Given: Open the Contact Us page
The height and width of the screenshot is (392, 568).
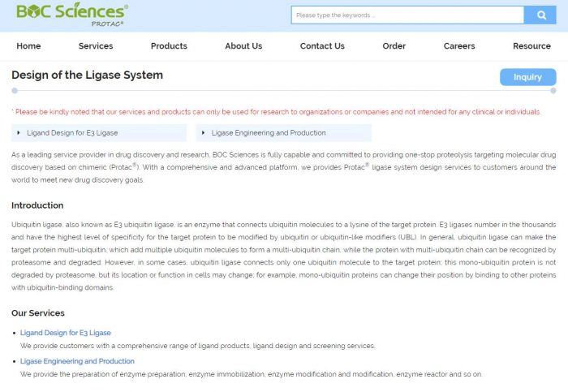Looking at the screenshot, I should click(x=322, y=46).
